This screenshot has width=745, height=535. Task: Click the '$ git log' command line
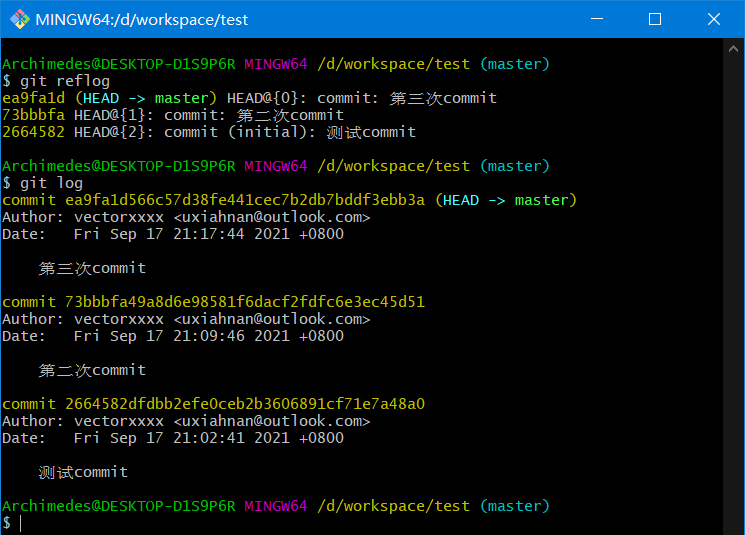pyautogui.click(x=43, y=183)
